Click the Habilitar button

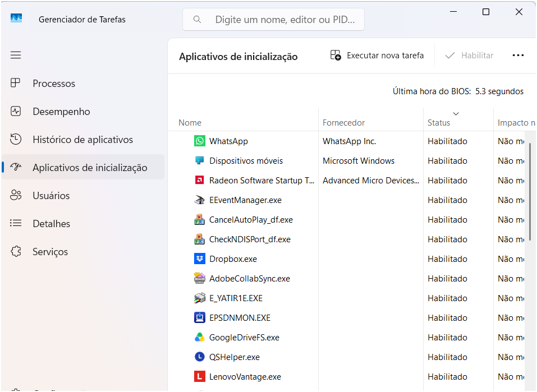469,55
